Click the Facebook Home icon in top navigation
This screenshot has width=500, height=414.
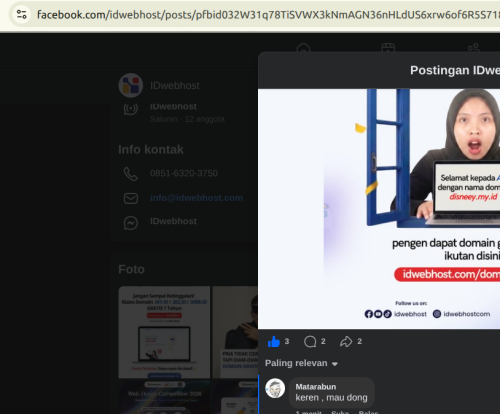point(303,48)
